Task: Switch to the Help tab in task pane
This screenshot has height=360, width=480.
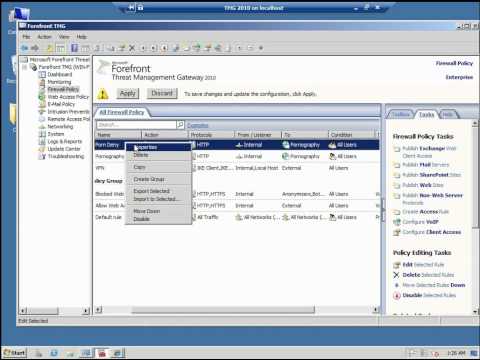Action: 448,114
